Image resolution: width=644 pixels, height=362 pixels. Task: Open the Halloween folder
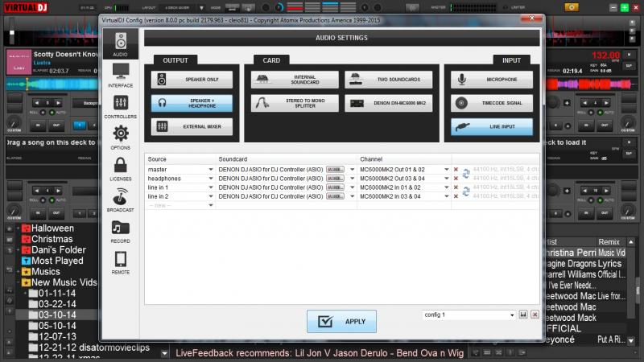[x=52, y=228]
